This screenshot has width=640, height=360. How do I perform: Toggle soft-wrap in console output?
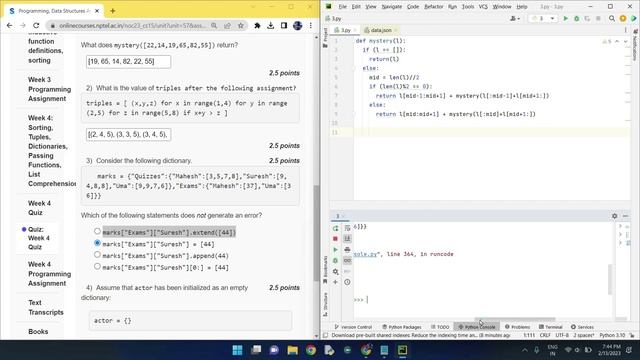tap(347, 228)
